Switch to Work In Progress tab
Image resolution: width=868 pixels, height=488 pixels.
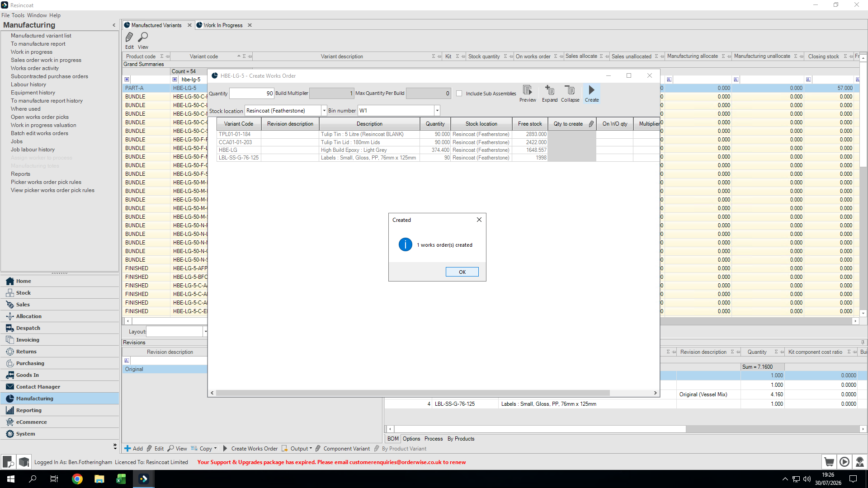pos(223,25)
